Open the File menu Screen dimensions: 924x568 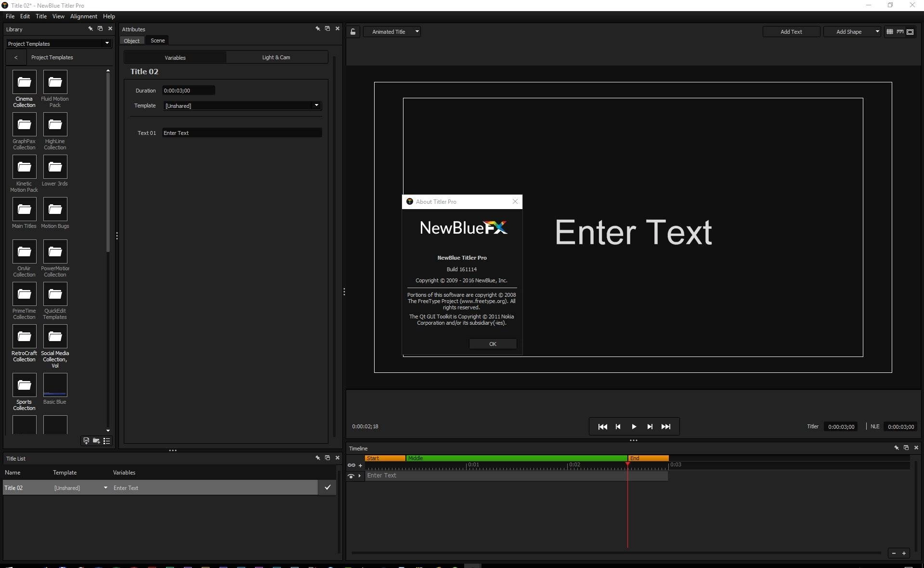coord(10,16)
